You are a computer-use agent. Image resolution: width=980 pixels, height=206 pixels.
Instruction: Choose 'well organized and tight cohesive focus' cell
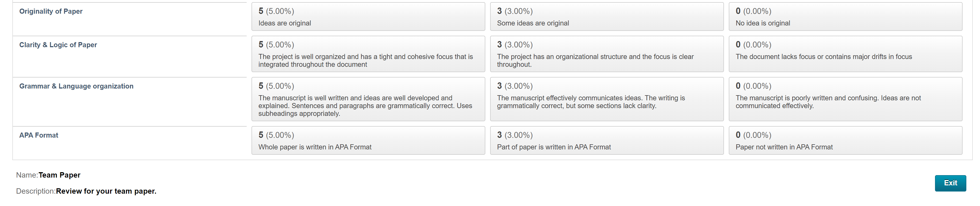click(368, 54)
